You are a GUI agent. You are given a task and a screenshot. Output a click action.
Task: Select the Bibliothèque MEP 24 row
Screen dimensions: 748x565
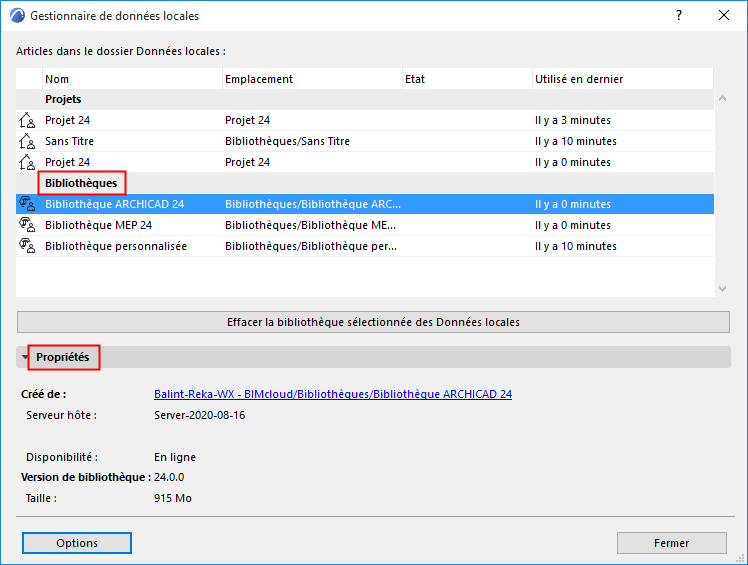tap(365, 225)
